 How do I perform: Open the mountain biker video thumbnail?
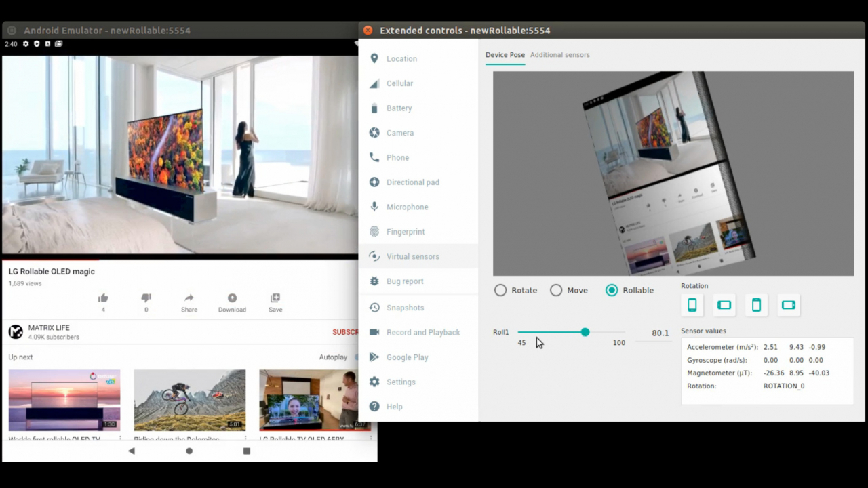[190, 400]
